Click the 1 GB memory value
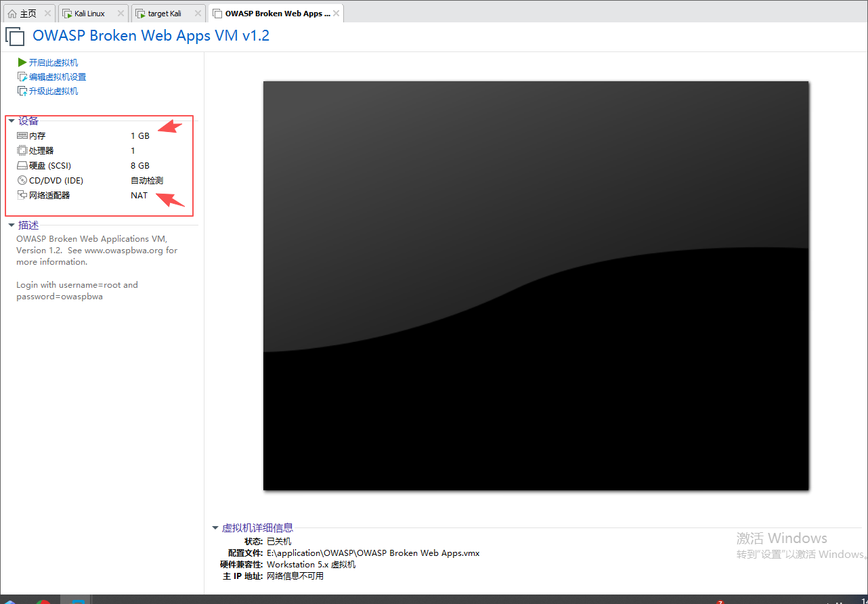The height and width of the screenshot is (604, 868). [140, 136]
